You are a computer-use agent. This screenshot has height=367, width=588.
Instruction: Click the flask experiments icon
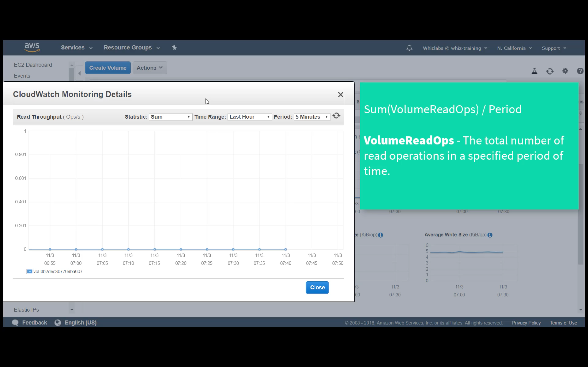(534, 71)
